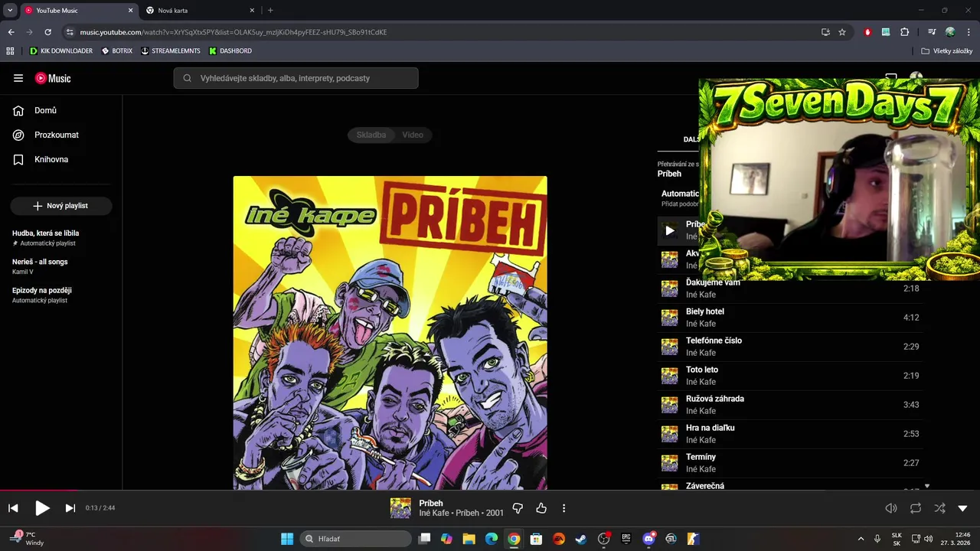The height and width of the screenshot is (551, 980).
Task: Dislike the song with thumbs down
Action: coord(518,508)
